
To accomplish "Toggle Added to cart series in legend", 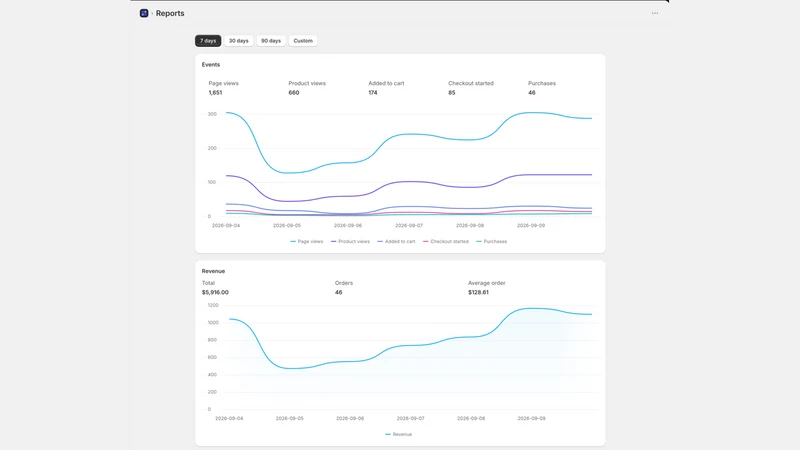I will pyautogui.click(x=396, y=241).
